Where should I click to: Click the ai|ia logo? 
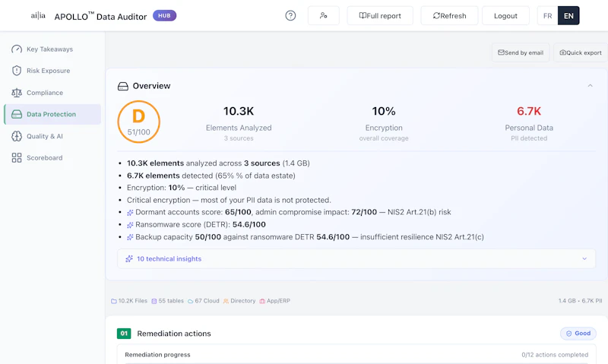point(38,15)
